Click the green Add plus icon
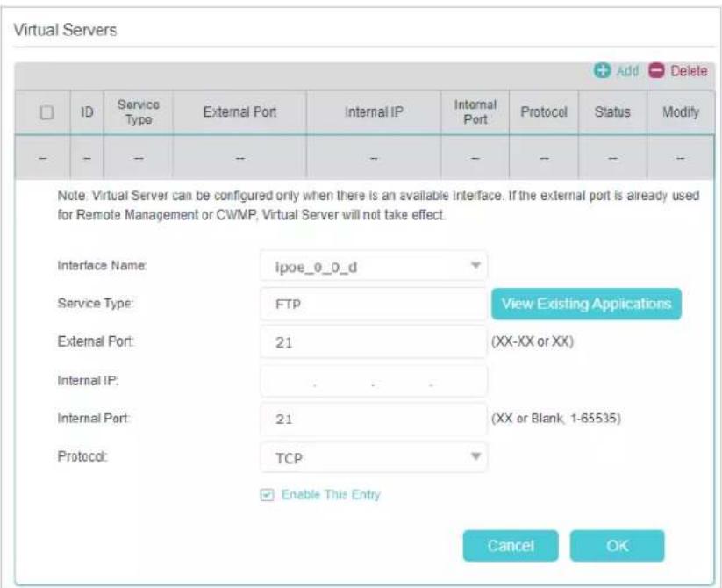Screen dimensions: 722x588 coord(602,70)
